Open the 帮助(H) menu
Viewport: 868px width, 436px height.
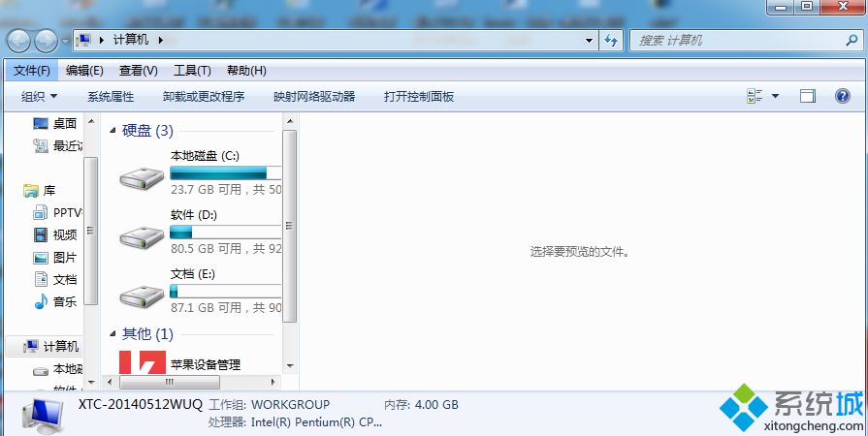coord(246,71)
